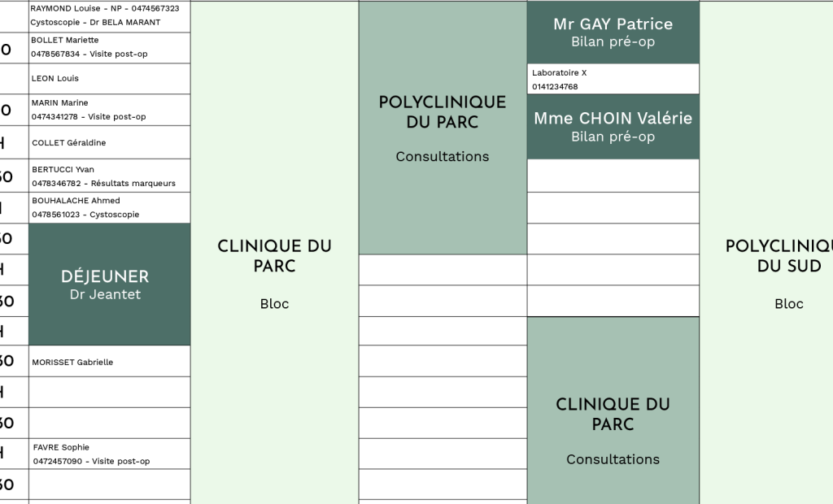Select Mr GAY Patrice bilan pré-op

coord(613,32)
